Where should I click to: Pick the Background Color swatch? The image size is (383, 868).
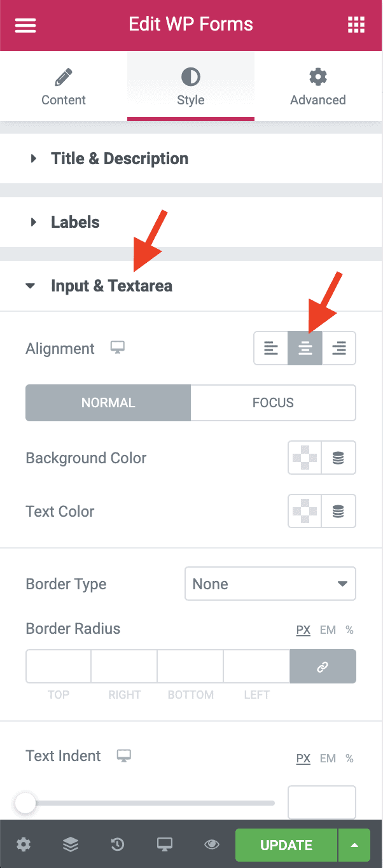coord(305,458)
